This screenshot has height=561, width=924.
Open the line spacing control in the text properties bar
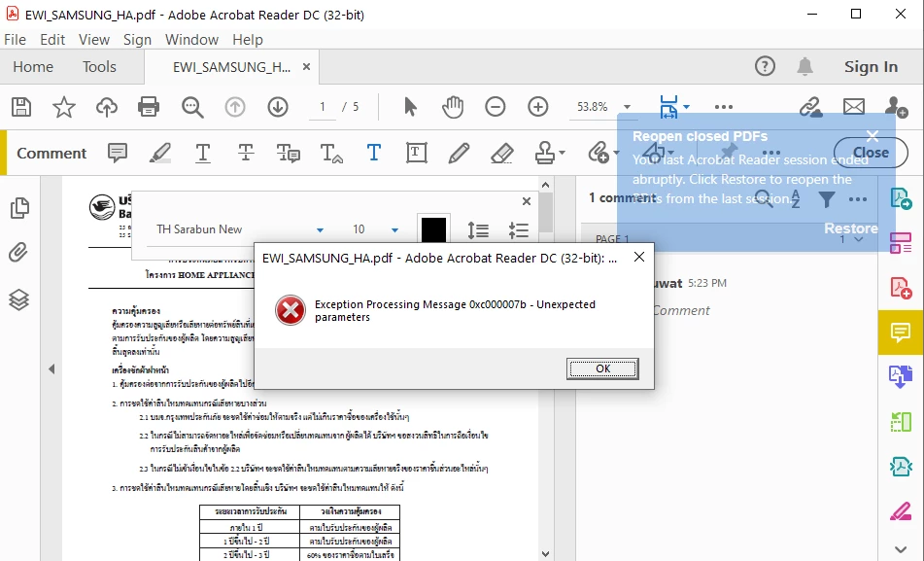tap(478, 229)
